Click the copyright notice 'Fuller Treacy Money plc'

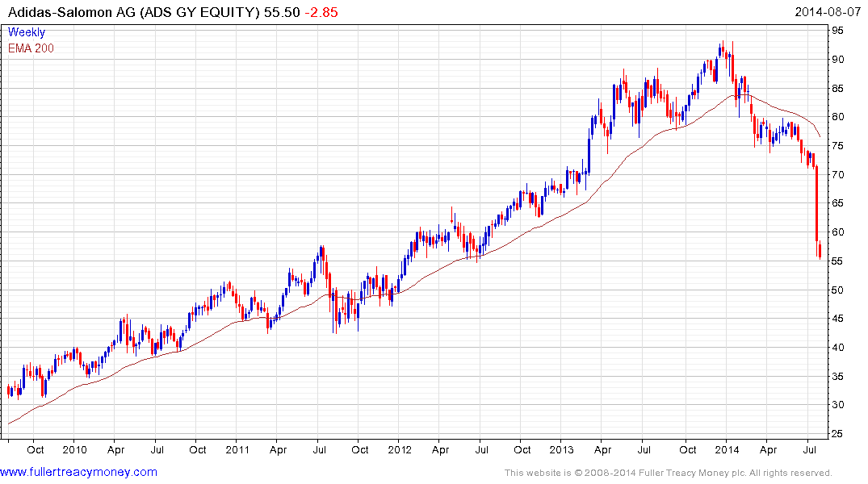[x=692, y=473]
